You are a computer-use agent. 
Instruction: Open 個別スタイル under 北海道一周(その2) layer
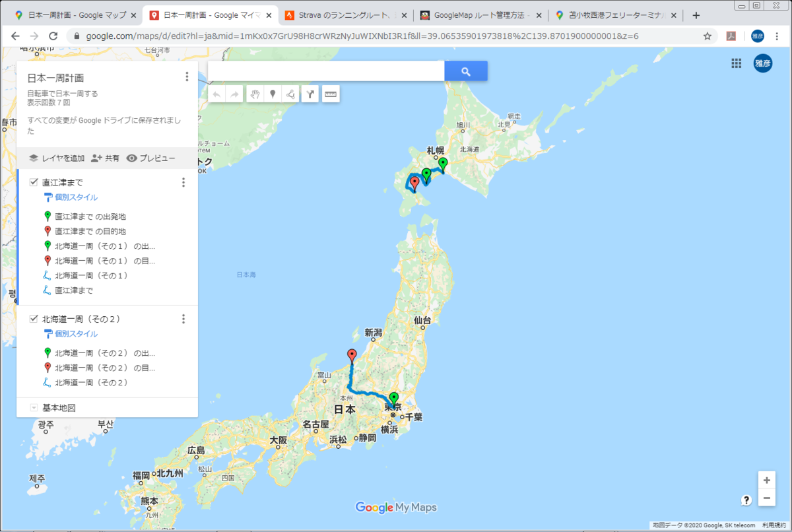(x=71, y=333)
